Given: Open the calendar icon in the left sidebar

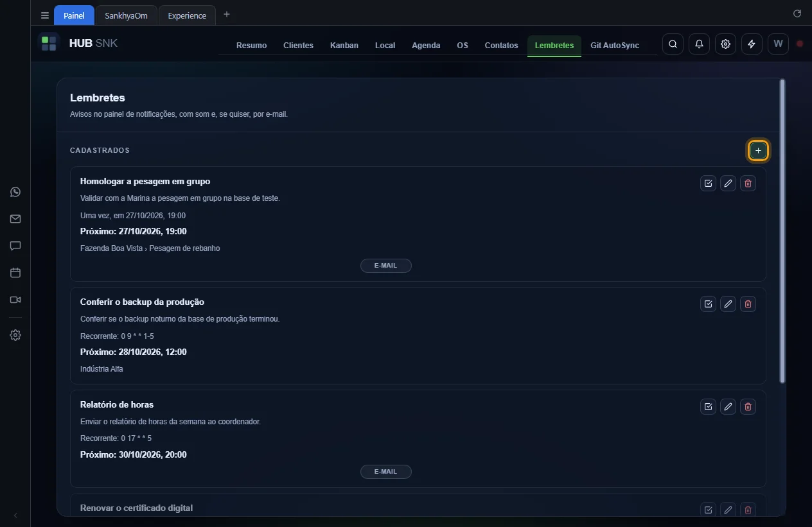Looking at the screenshot, I should (x=15, y=273).
